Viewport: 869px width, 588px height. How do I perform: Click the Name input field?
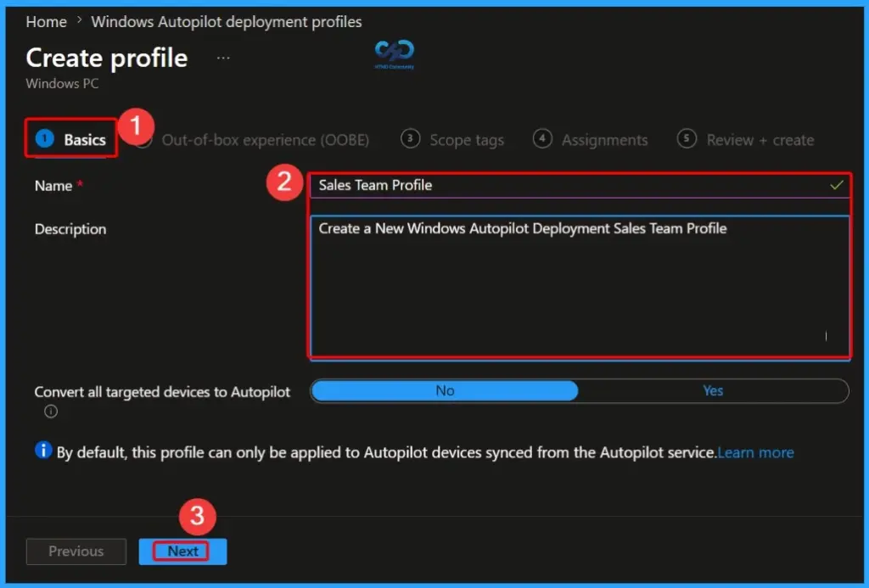click(x=580, y=185)
